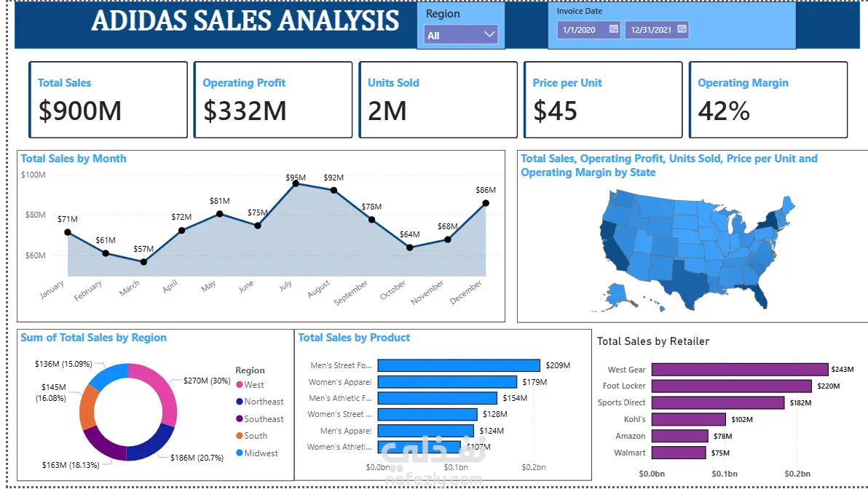The image size is (868, 489).
Task: Click the Operating Margin 42% card
Action: pos(768,100)
